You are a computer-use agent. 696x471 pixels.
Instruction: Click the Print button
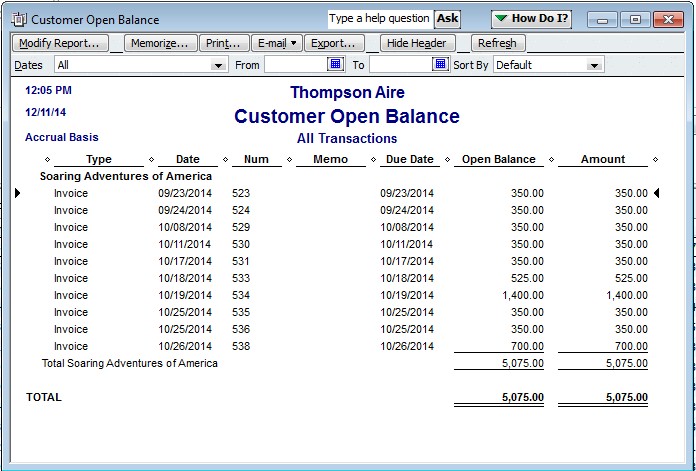pyautogui.click(x=224, y=43)
